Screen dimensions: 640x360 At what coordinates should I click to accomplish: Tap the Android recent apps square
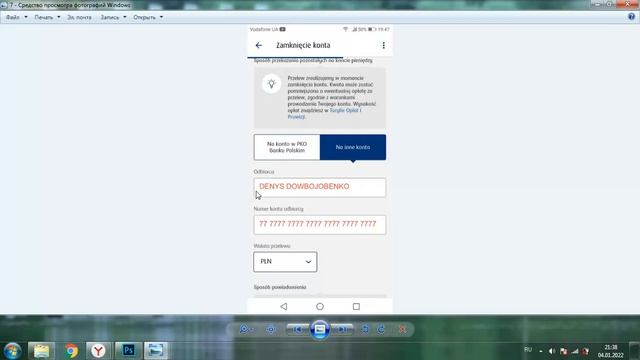coord(356,306)
